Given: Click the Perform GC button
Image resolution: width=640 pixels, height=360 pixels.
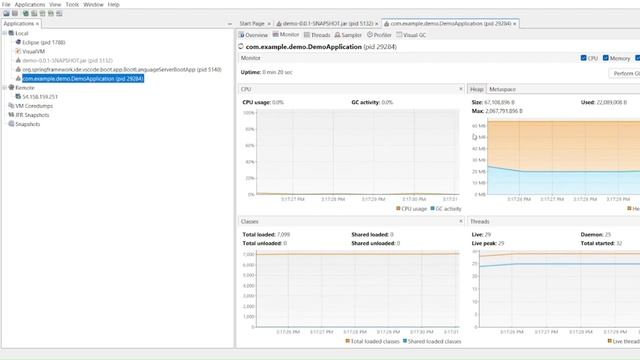Looking at the screenshot, I should tap(624, 73).
